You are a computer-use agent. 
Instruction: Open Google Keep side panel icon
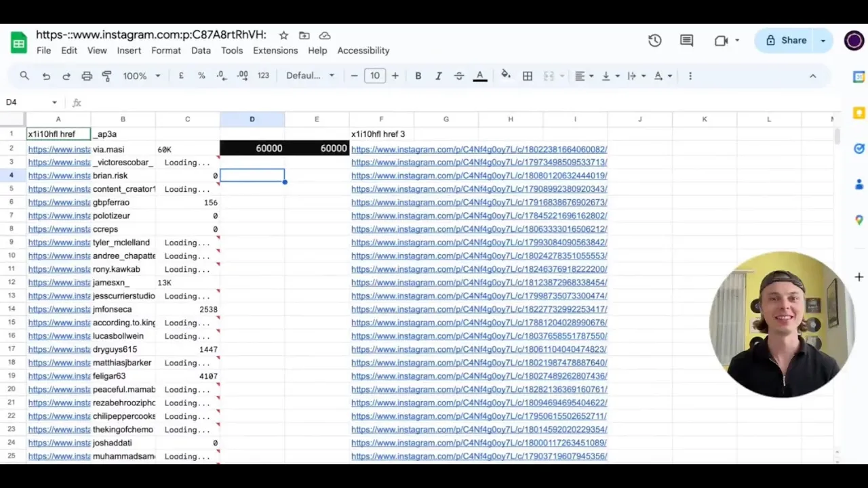click(x=859, y=113)
